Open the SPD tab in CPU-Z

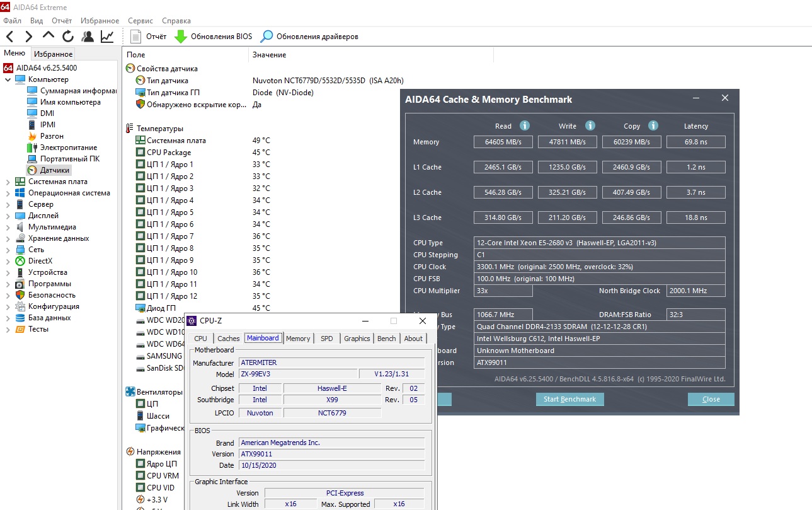click(326, 339)
